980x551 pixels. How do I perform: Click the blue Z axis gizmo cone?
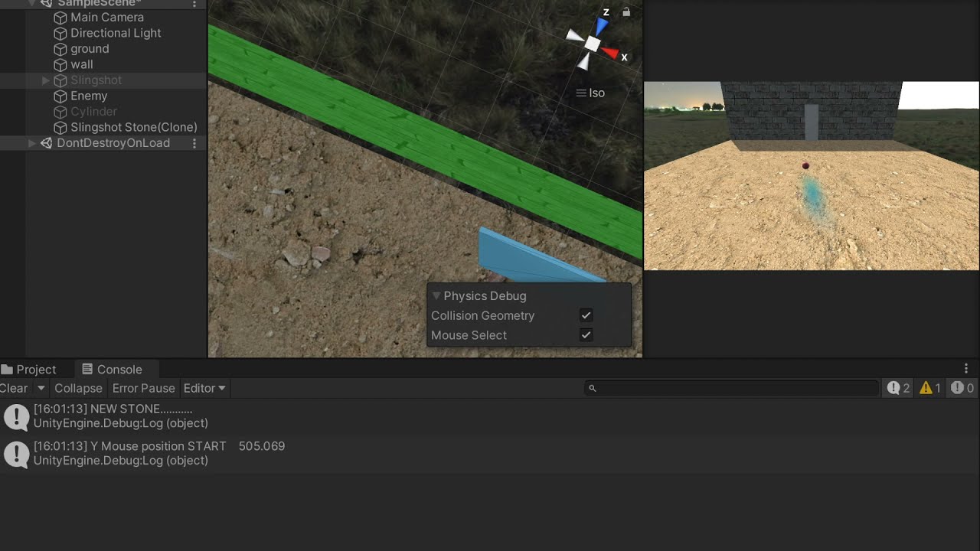(x=601, y=26)
